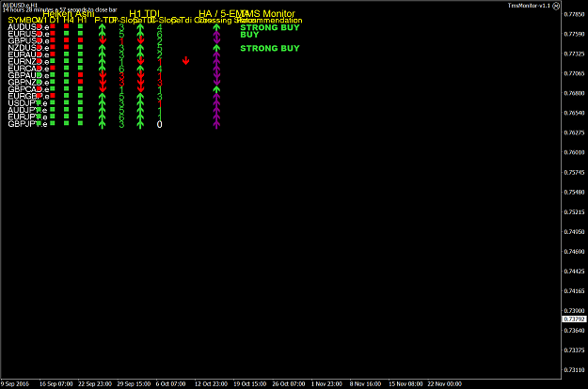This screenshot has width=588, height=389.
Task: Click red STdi Crossing arrow in EURNZD row
Action: click(x=185, y=61)
